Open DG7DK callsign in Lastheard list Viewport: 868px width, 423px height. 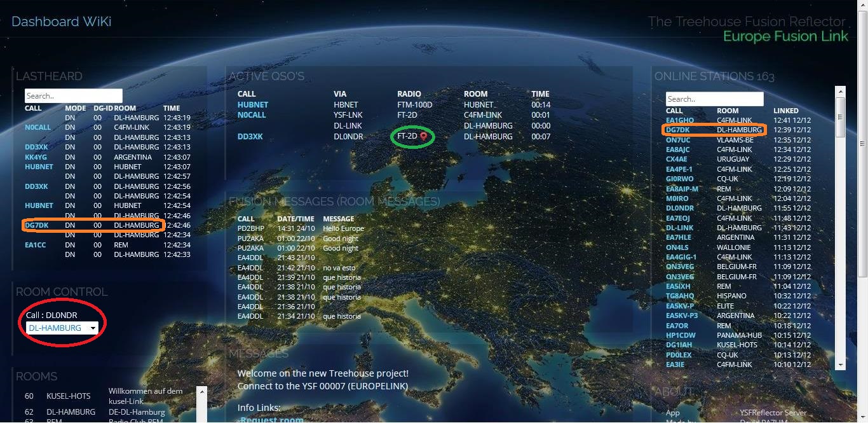[x=37, y=225]
